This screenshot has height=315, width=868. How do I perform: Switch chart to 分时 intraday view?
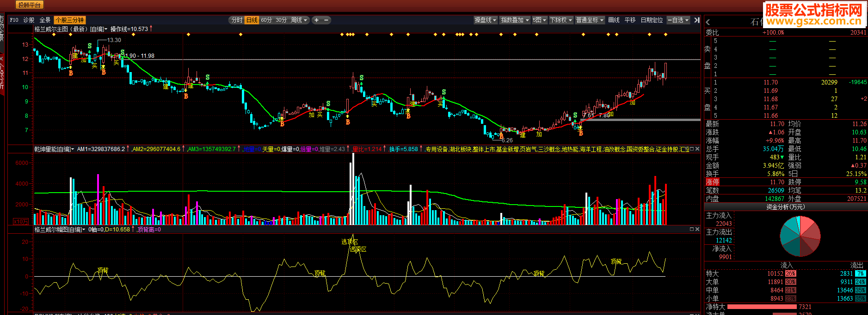point(237,20)
